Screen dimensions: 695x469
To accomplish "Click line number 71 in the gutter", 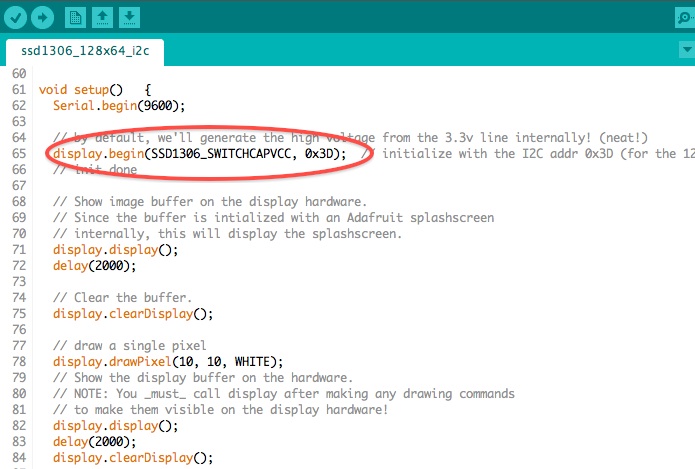I will [19, 250].
